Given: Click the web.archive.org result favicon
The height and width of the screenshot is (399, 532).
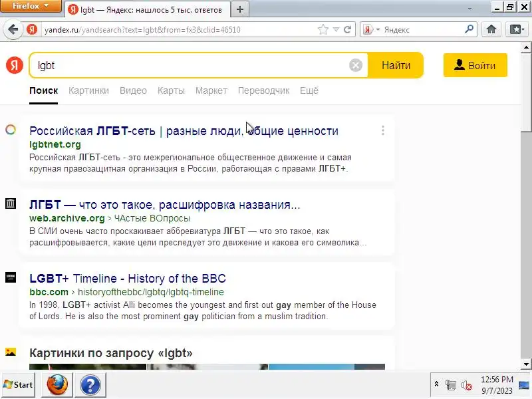Looking at the screenshot, I should [x=11, y=203].
